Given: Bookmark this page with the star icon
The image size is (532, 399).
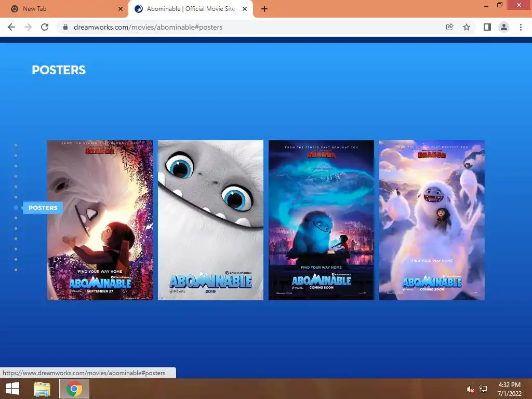Looking at the screenshot, I should (x=467, y=27).
